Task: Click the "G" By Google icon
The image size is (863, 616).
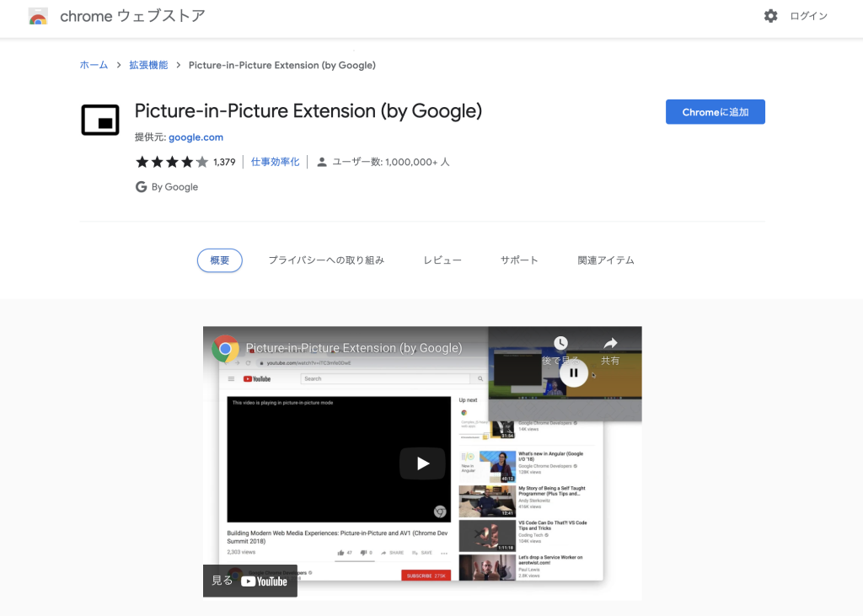Action: click(142, 186)
